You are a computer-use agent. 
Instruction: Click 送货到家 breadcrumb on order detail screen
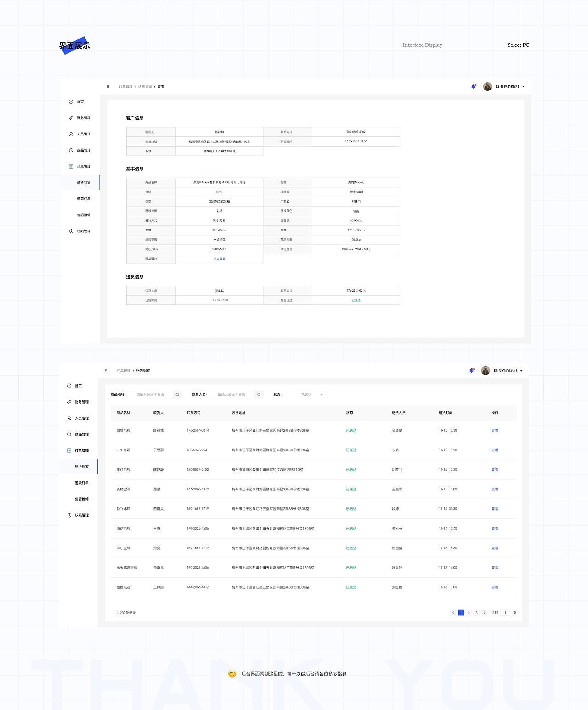145,86
